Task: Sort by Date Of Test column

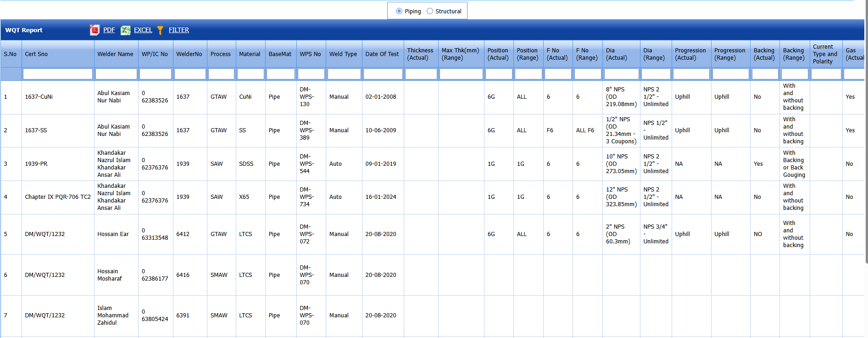Action: click(x=382, y=54)
